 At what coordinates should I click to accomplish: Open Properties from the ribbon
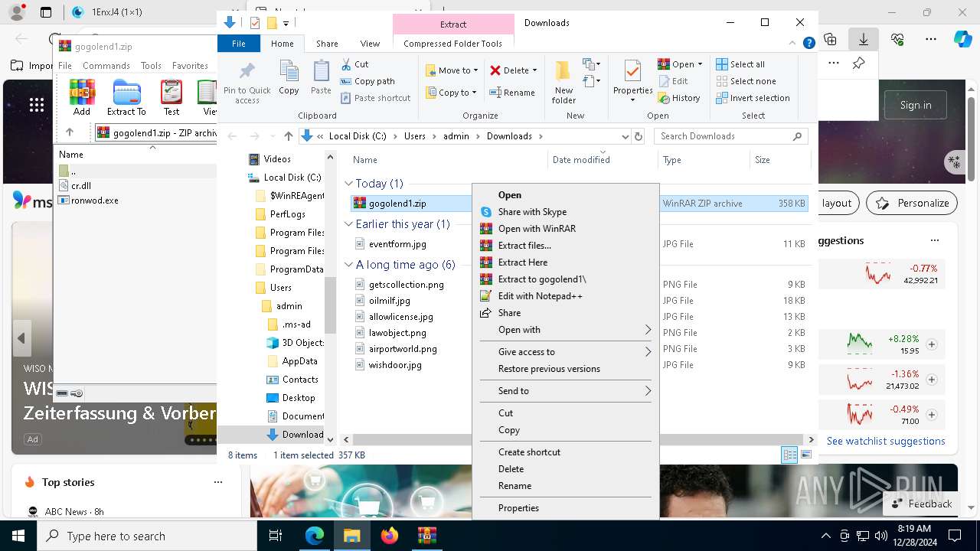(632, 81)
